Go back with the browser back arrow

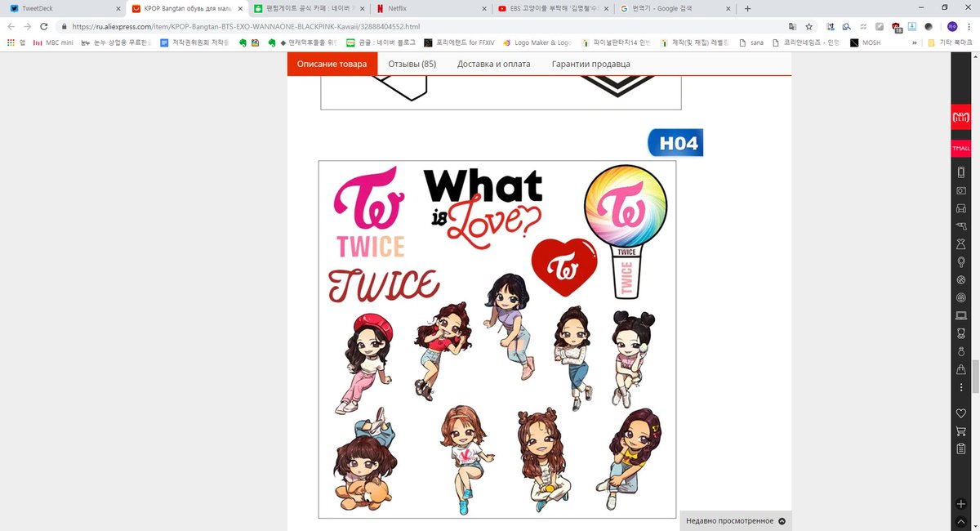pos(11,26)
